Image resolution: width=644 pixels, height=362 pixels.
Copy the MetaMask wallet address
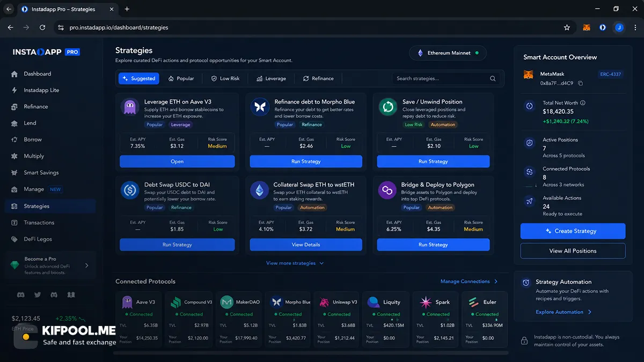580,84
